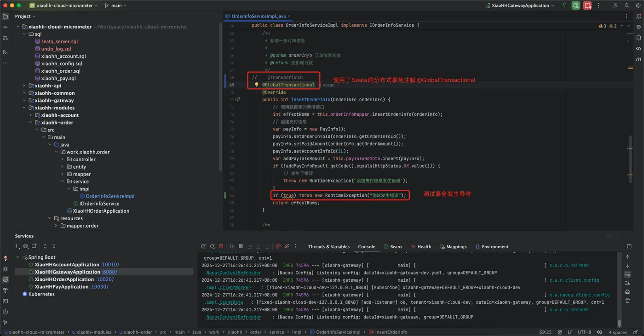Click the eye View Options icon in Services
Viewport: 644px width, 336px height.
pyautogui.click(x=26, y=246)
